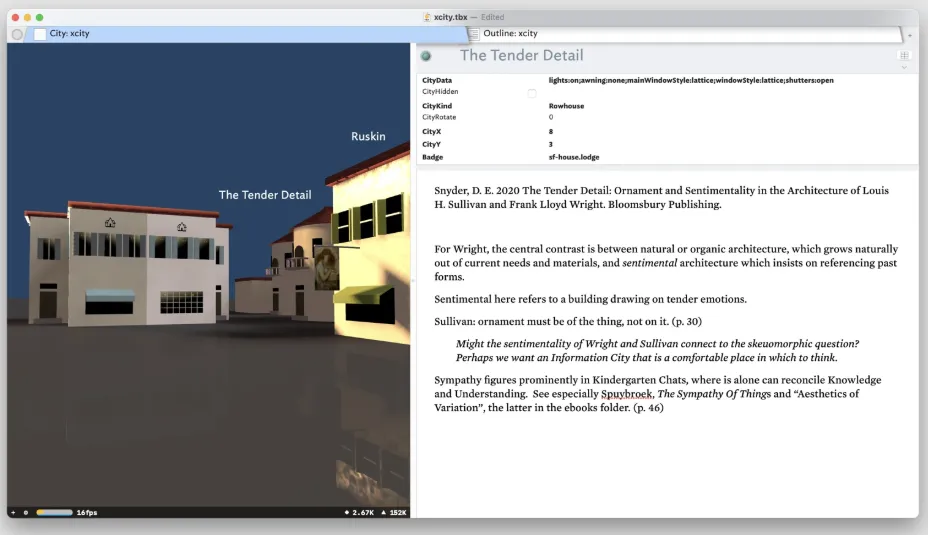Toggle the CityHidden checkbox
The height and width of the screenshot is (535, 928).
(531, 93)
